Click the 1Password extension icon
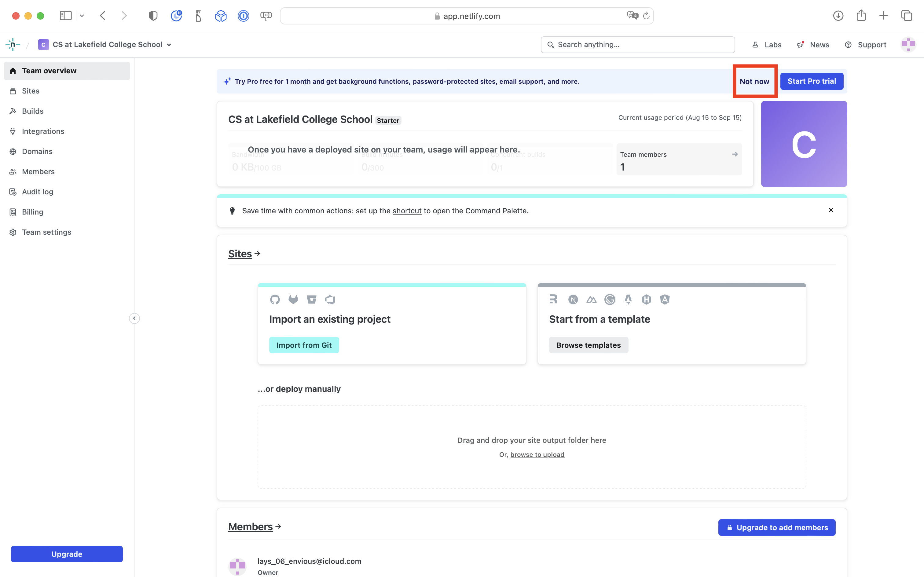 [x=243, y=16]
